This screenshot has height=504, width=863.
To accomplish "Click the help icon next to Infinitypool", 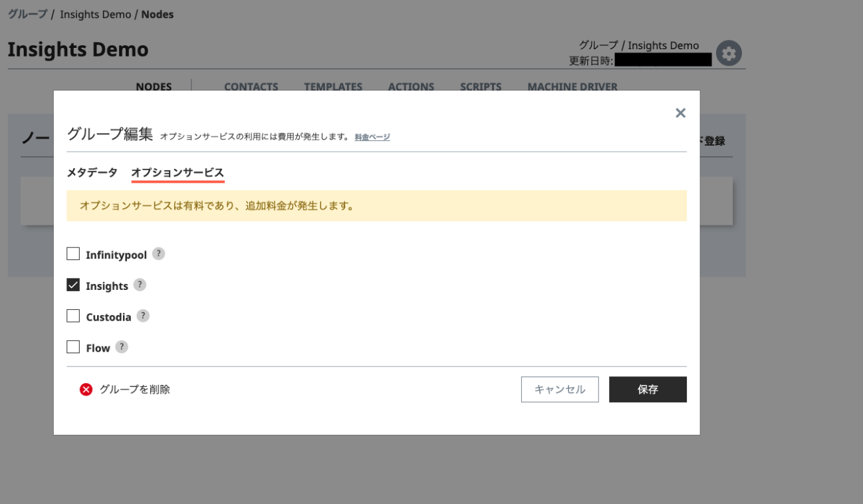I will point(158,254).
